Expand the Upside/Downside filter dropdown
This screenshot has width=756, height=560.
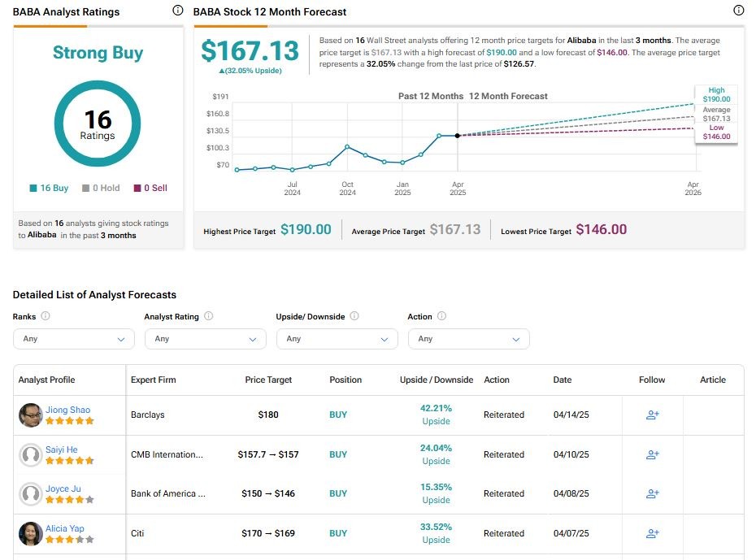[337, 339]
